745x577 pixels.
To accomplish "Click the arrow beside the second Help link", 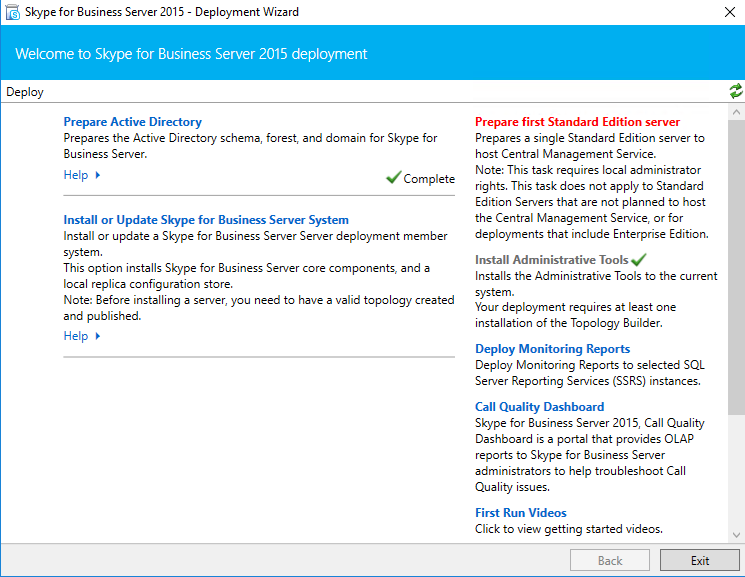I will 97,336.
